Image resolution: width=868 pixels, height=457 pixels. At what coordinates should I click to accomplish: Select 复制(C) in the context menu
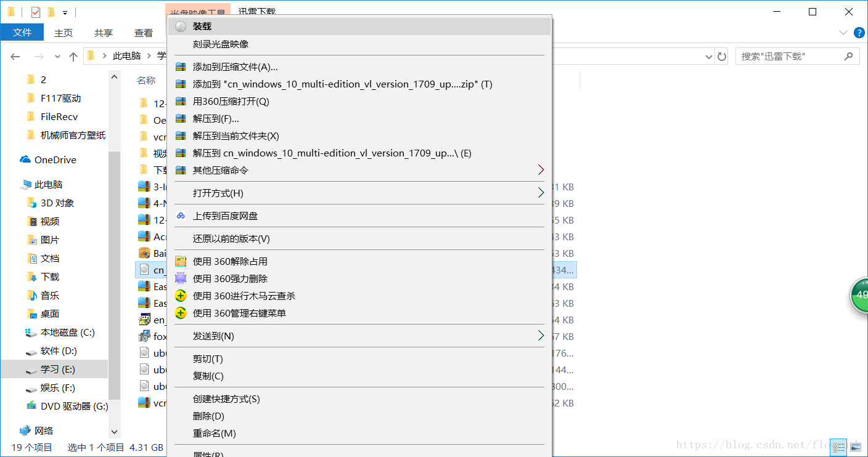[359, 376]
